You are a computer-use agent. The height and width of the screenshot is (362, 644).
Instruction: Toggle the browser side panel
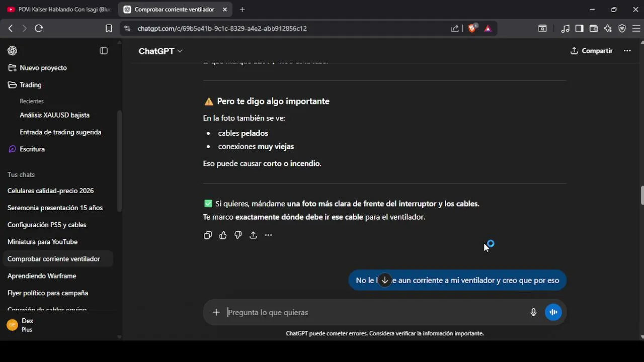[580, 29]
